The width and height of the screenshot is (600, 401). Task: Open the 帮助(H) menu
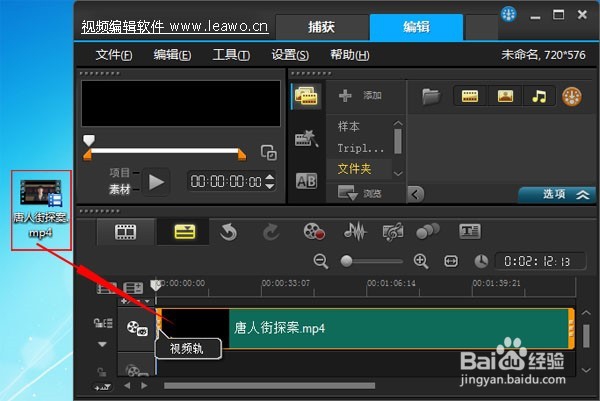coord(350,55)
